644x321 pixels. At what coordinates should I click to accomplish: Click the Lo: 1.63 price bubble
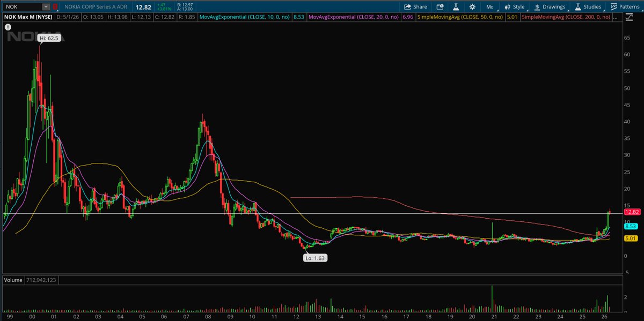316,258
